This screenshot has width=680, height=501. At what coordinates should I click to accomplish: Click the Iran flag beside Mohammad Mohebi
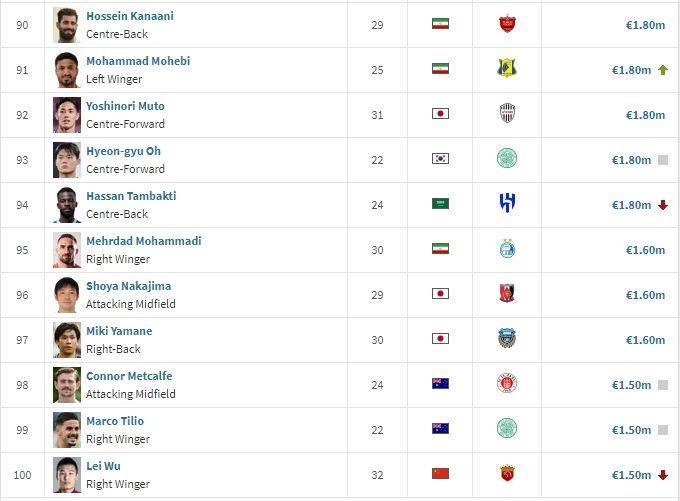pos(440,69)
